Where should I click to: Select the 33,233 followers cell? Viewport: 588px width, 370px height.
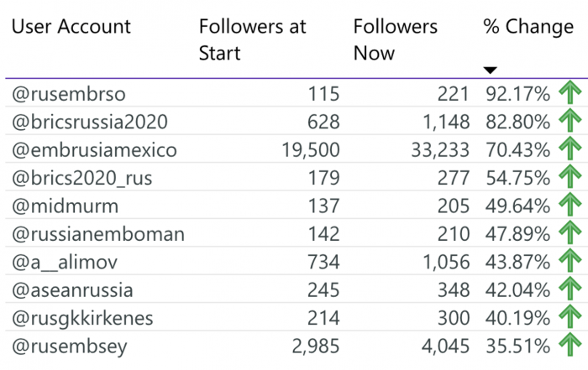(440, 150)
